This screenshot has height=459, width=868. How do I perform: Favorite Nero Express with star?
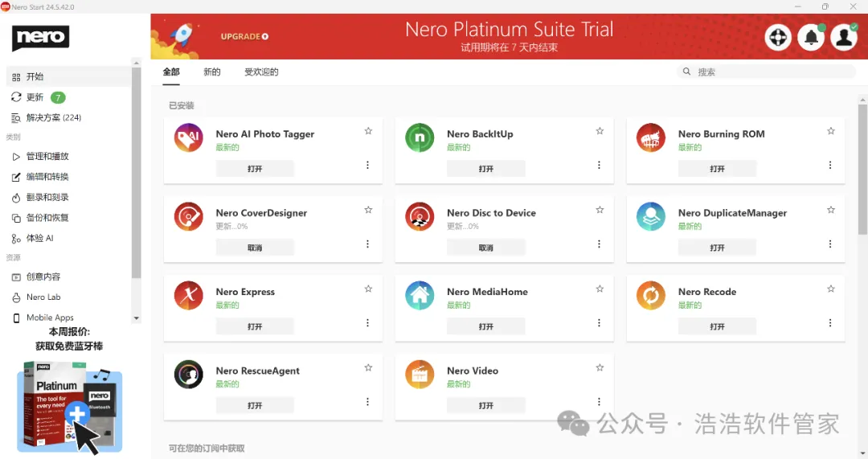pos(368,289)
